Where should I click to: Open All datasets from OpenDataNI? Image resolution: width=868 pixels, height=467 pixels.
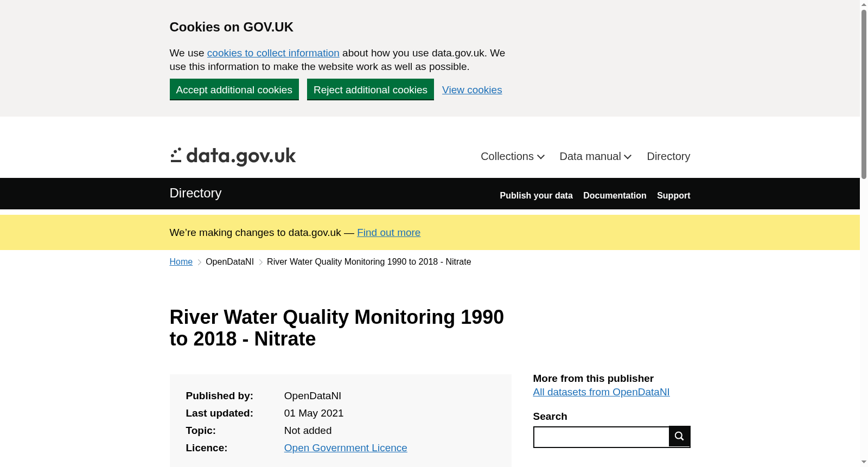pos(601,392)
